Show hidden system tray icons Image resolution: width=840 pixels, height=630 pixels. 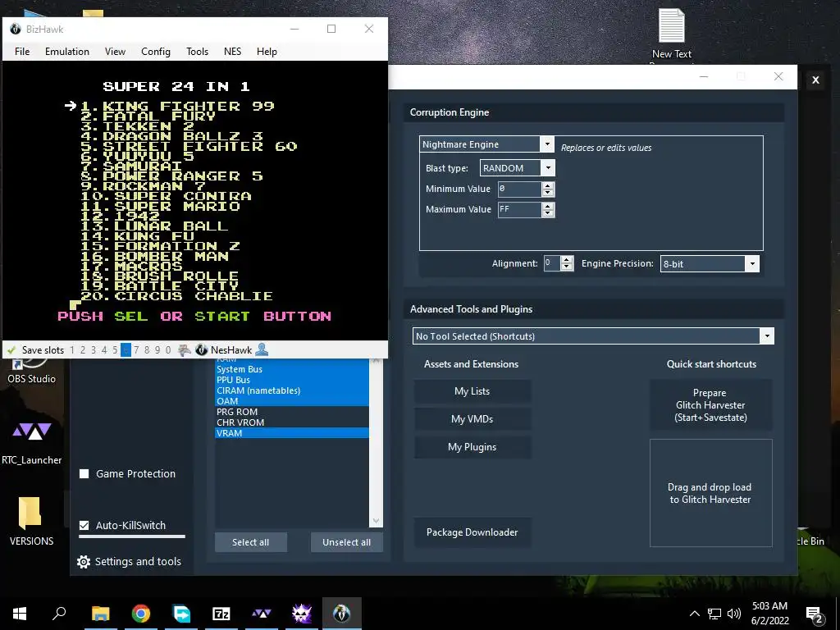pyautogui.click(x=694, y=614)
